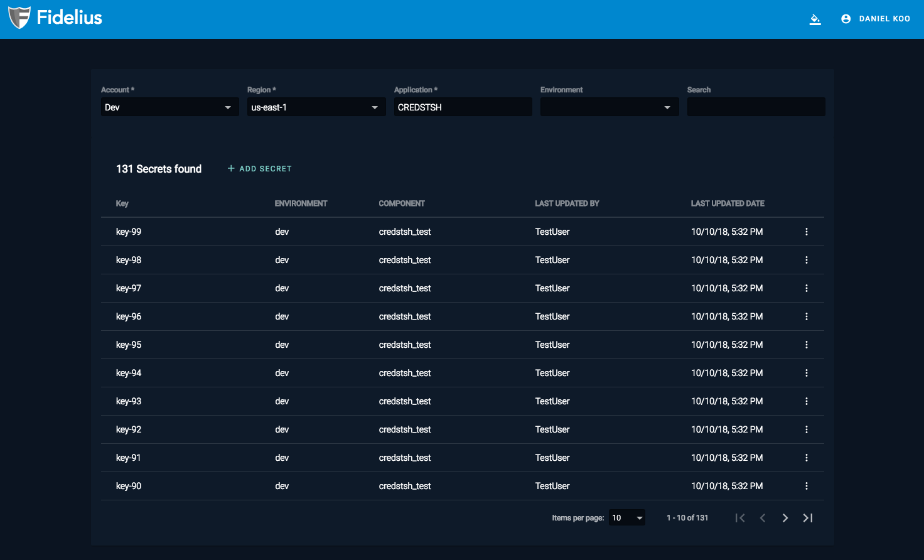Click the Fidelius title text
The width and height of the screenshot is (924, 560).
point(70,18)
